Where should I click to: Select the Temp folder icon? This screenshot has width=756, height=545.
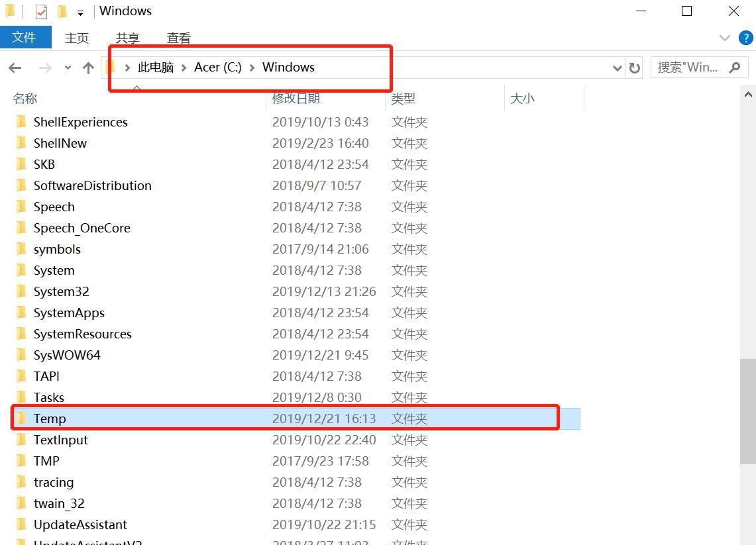pos(21,419)
